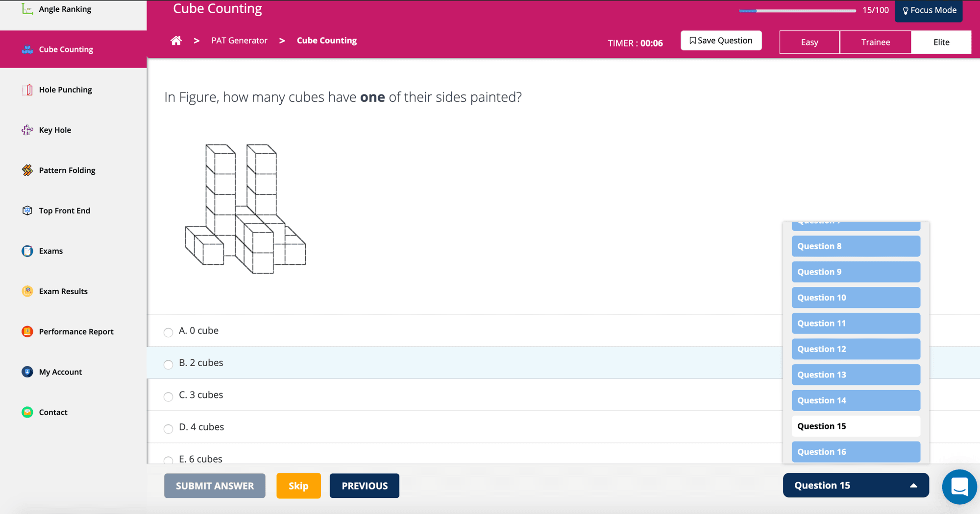This screenshot has width=980, height=514.
Task: Select answer A. 0 cube
Action: point(169,332)
